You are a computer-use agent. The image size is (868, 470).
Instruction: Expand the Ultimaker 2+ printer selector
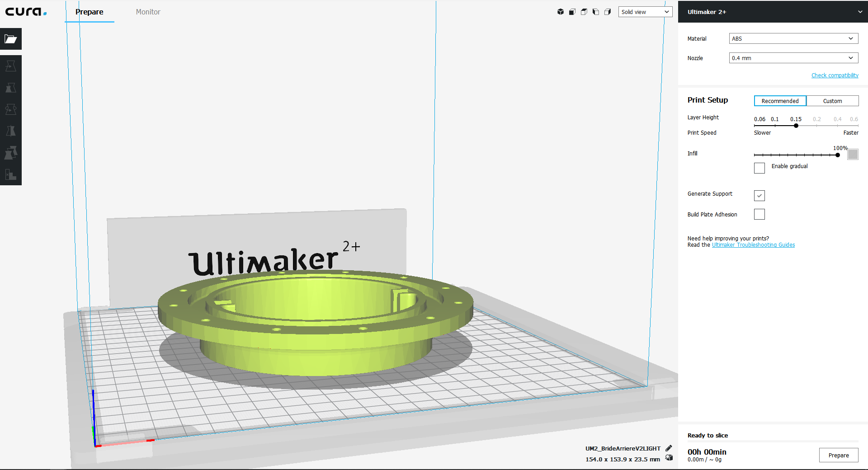pyautogui.click(x=773, y=12)
